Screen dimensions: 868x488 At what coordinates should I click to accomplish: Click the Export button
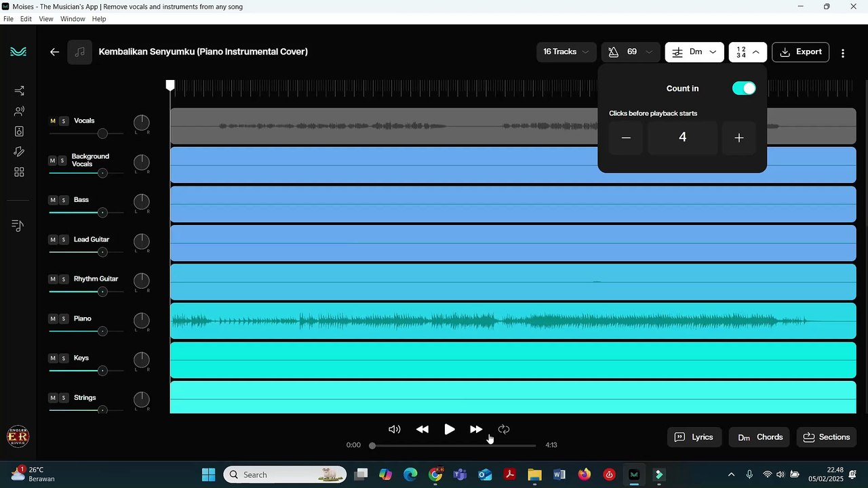pos(801,52)
